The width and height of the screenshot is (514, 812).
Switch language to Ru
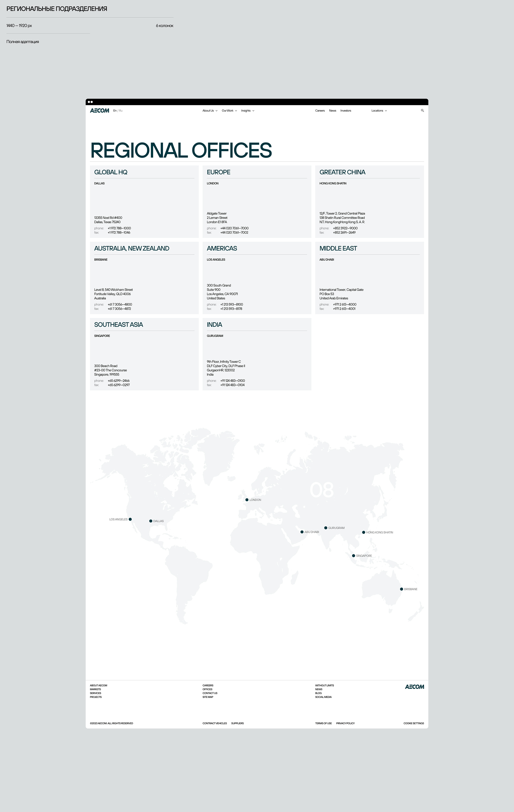click(x=121, y=111)
